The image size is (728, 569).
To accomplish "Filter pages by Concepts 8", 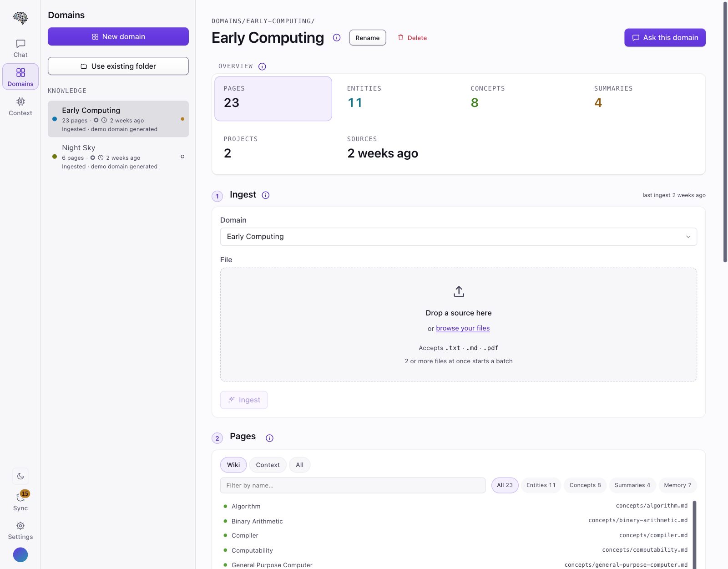I will pyautogui.click(x=585, y=485).
